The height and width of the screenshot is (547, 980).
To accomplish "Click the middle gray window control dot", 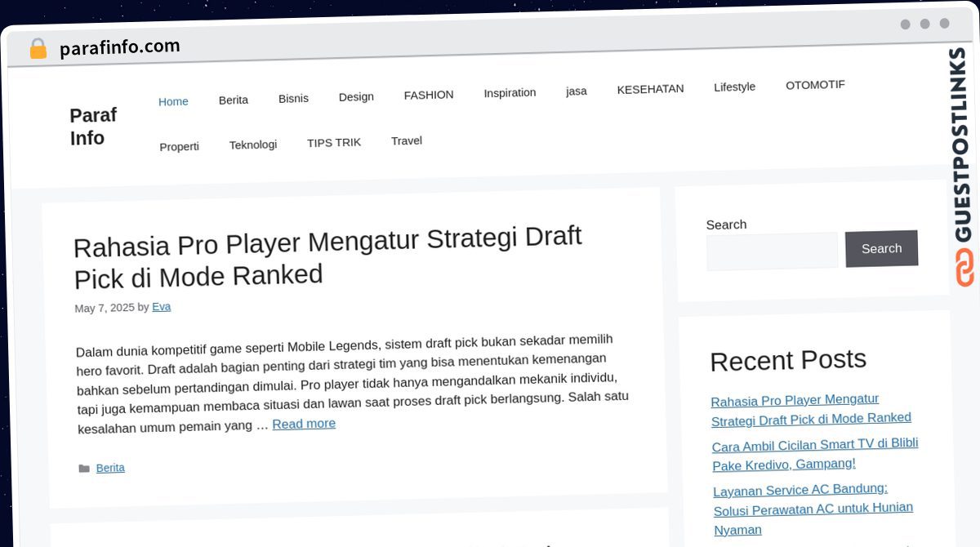I will click(925, 24).
